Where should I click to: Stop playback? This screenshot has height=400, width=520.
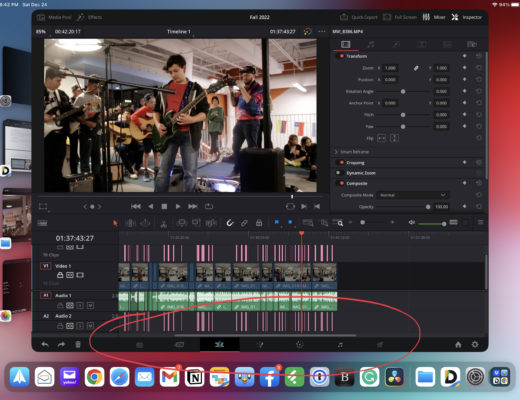point(164,207)
